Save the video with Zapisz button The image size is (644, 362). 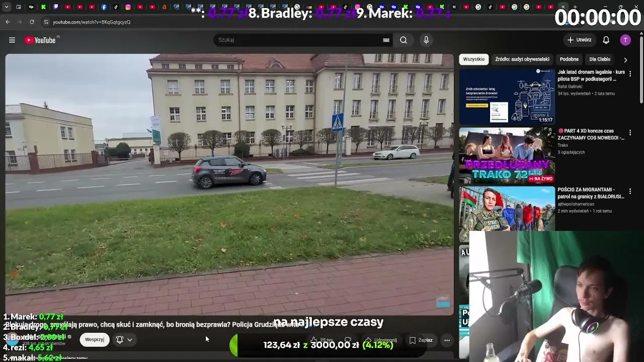coord(421,340)
